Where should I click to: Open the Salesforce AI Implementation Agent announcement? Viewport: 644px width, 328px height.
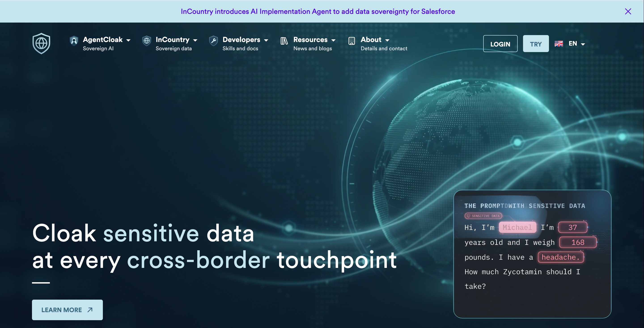click(x=318, y=11)
